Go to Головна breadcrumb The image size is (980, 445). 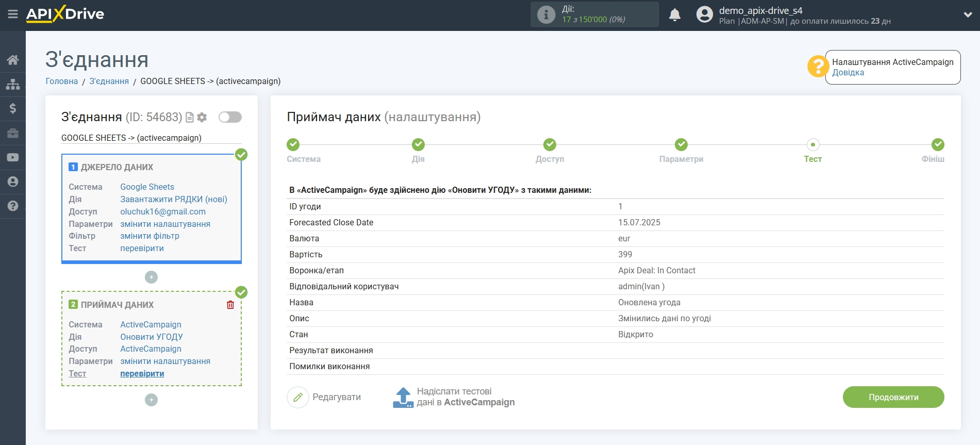[x=62, y=81]
